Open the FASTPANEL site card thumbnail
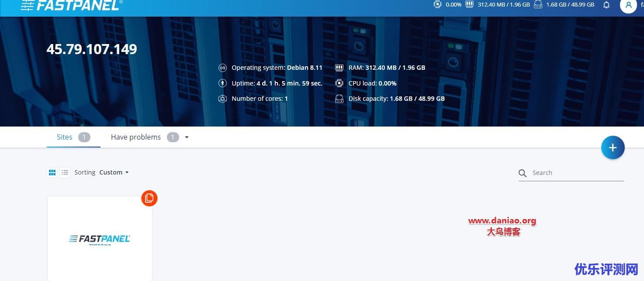The image size is (644, 281). click(100, 238)
